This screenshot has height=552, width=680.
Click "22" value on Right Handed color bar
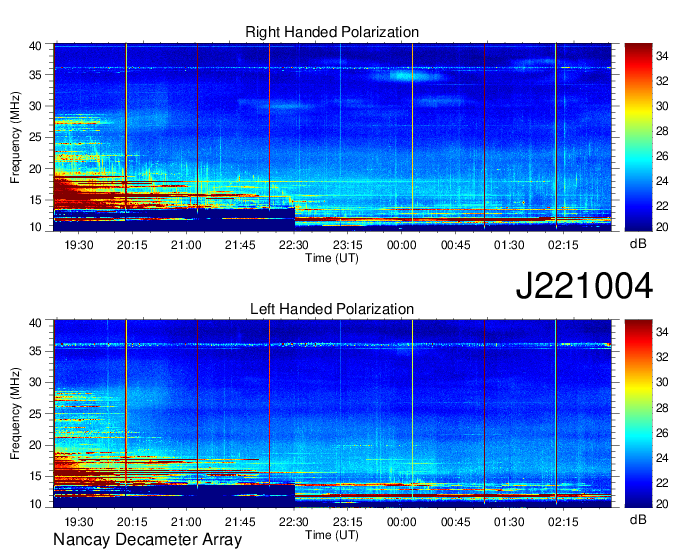point(662,206)
